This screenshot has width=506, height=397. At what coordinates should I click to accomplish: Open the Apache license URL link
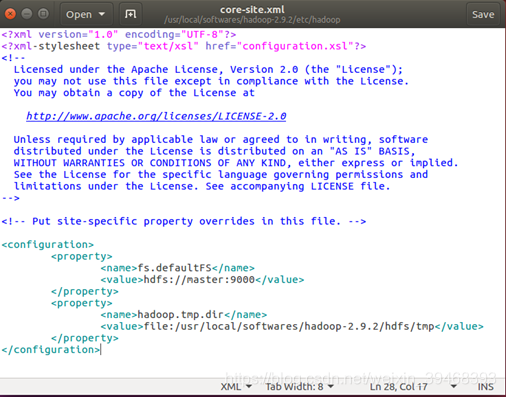point(156,116)
